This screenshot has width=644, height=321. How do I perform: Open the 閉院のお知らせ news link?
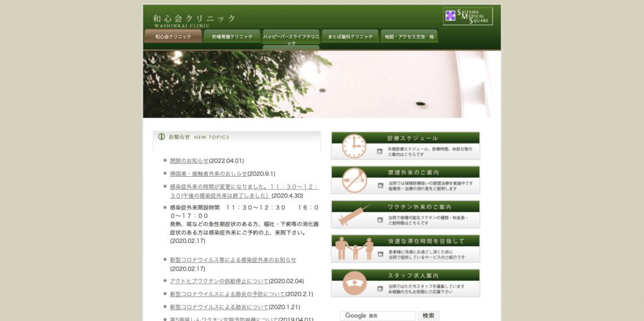click(189, 160)
